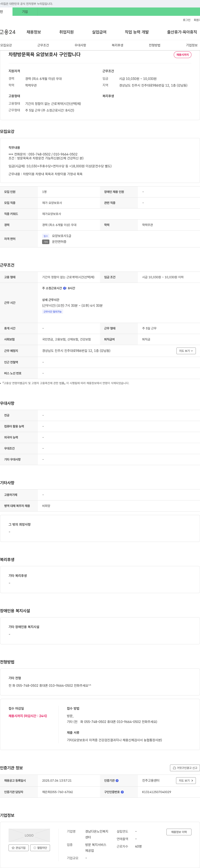This screenshot has height=868, width=200.
Task: Click the 필수 tag beside 요양보호사1급
Action: (x=46, y=236)
